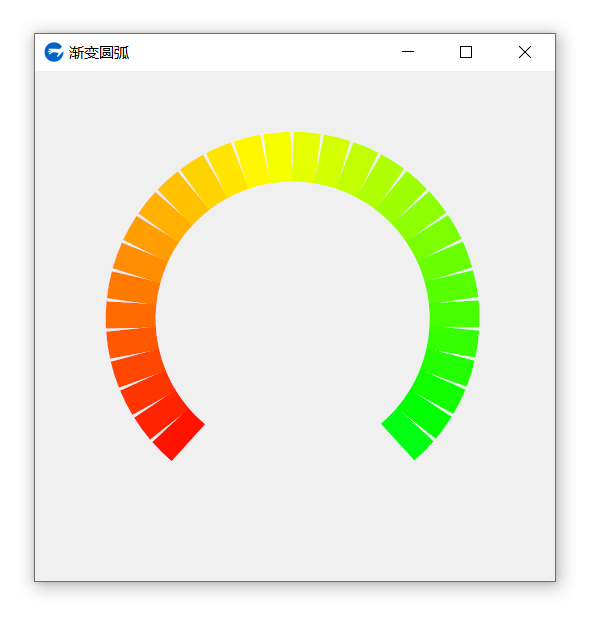Click the blank gray area below the arc
Viewport: 598px width, 619px height.
(294, 521)
